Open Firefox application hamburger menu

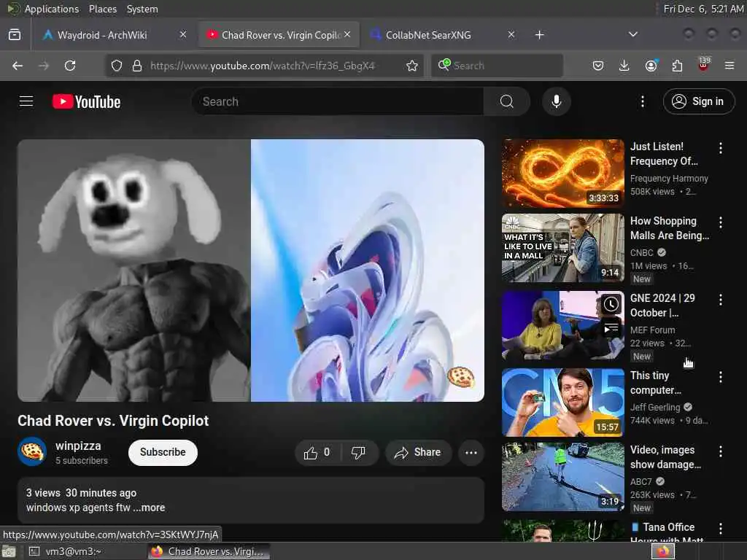pos(729,66)
